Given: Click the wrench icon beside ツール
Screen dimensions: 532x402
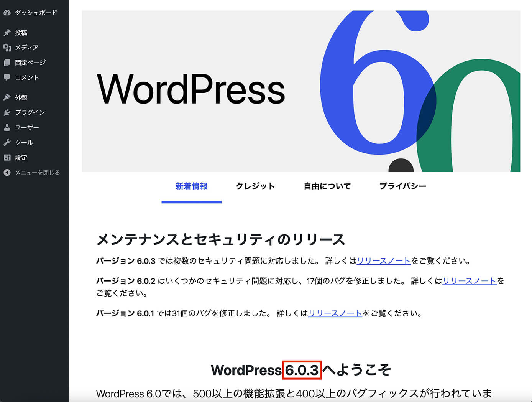Looking at the screenshot, I should coord(7,142).
